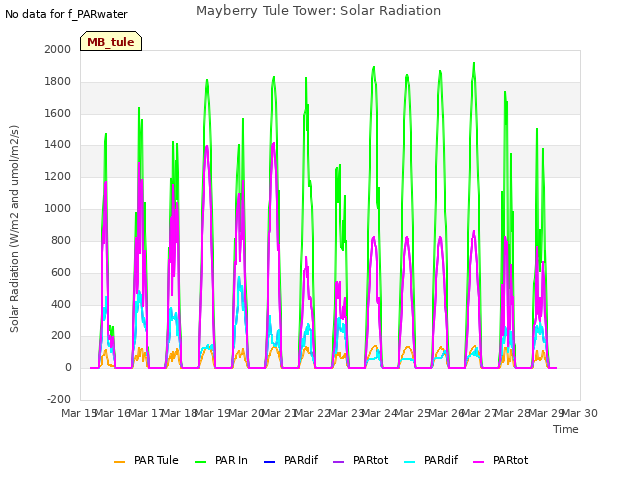Viewport: 640px width, 480px height.
Task: Click the chart title Mayberry Tule Tower
Action: click(318, 11)
